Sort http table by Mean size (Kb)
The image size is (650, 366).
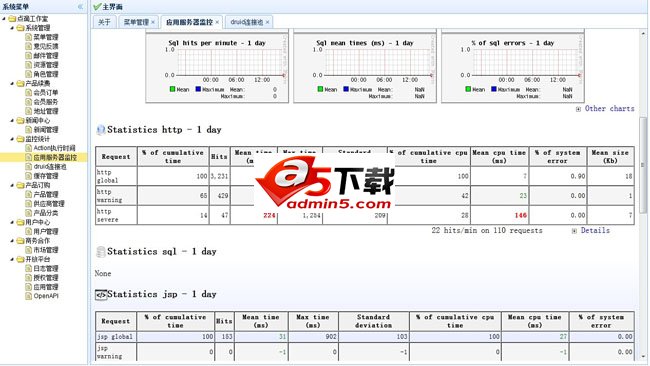point(610,157)
